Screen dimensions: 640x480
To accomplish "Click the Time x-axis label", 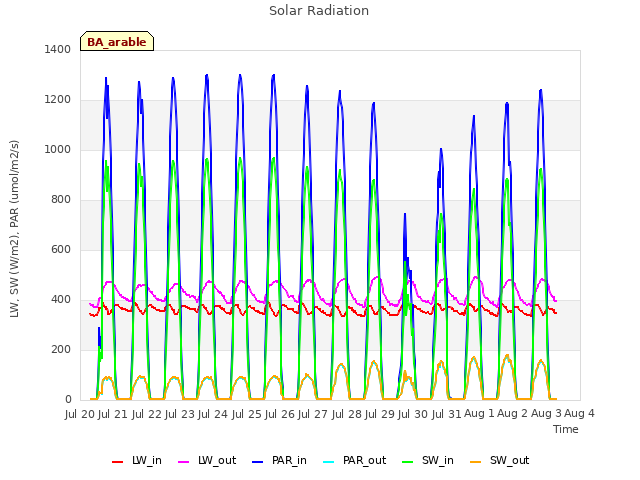I will click(x=566, y=429).
